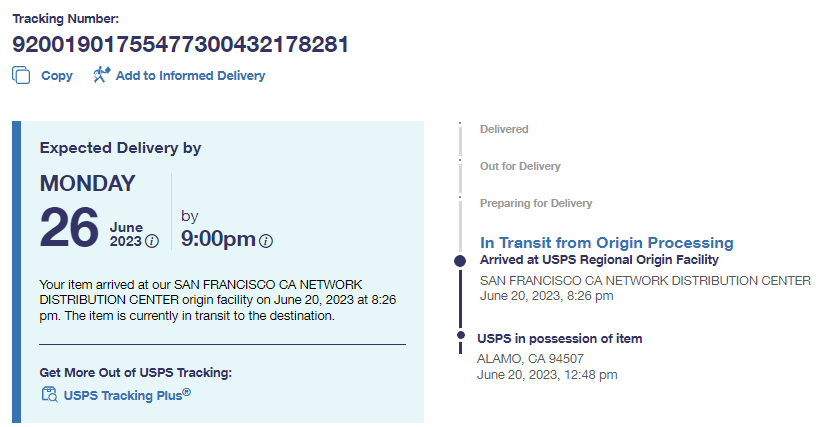Click Get More Out of USPS Tracking label
826x427 pixels.
pos(136,372)
